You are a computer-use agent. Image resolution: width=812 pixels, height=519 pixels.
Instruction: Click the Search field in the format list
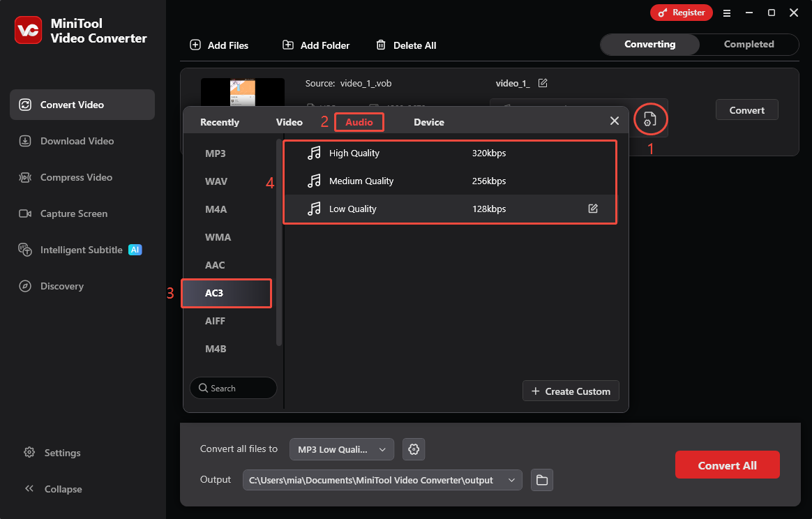pyautogui.click(x=233, y=387)
